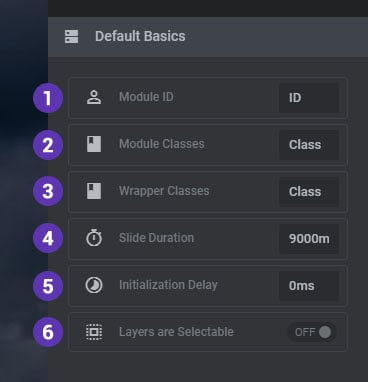Click the Initialization Delay clock icon
Viewport: 368px width, 382px height.
click(94, 285)
